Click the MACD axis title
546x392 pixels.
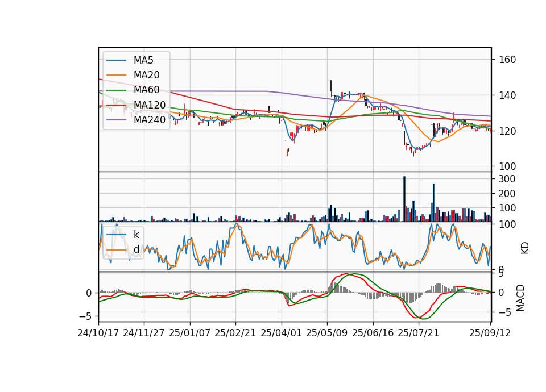[x=520, y=298]
